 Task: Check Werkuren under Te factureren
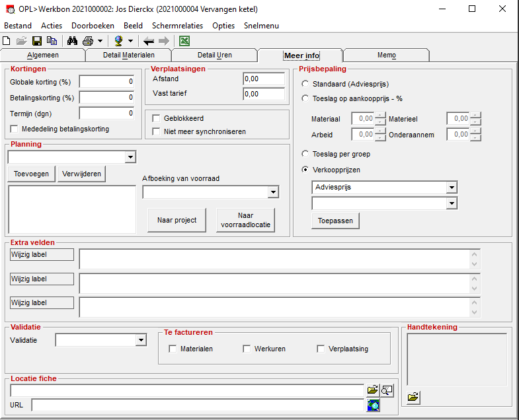(247, 349)
